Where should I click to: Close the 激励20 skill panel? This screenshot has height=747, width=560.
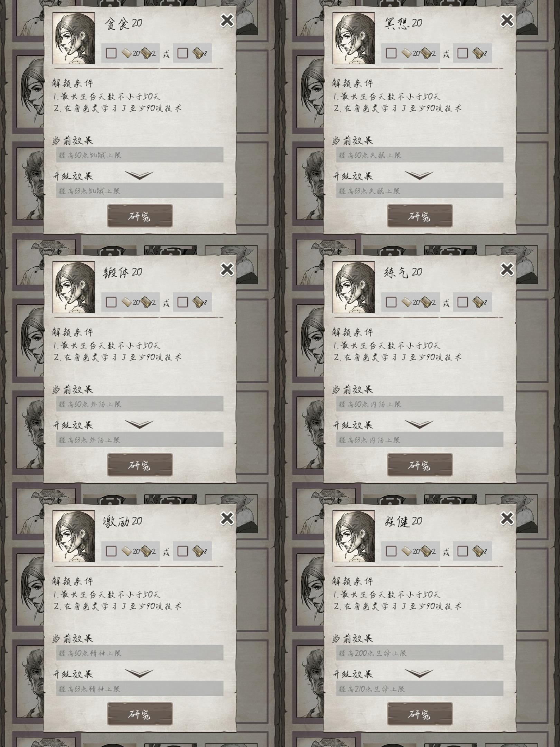point(227,518)
